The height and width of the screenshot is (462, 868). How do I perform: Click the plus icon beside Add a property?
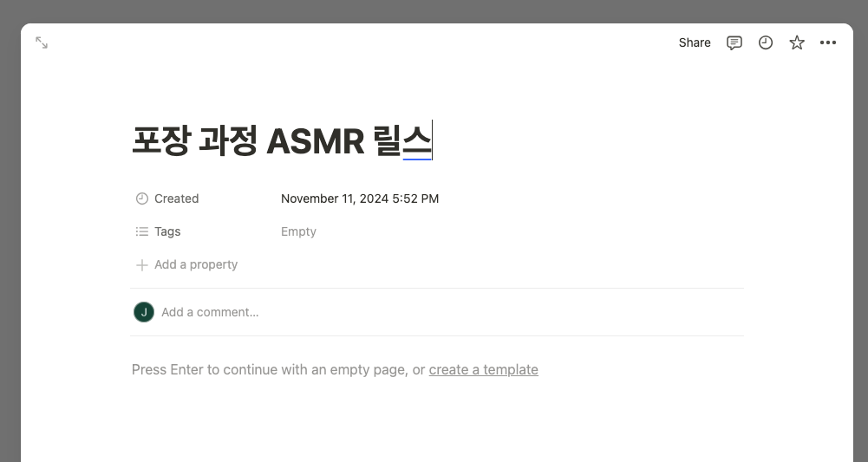point(142,265)
